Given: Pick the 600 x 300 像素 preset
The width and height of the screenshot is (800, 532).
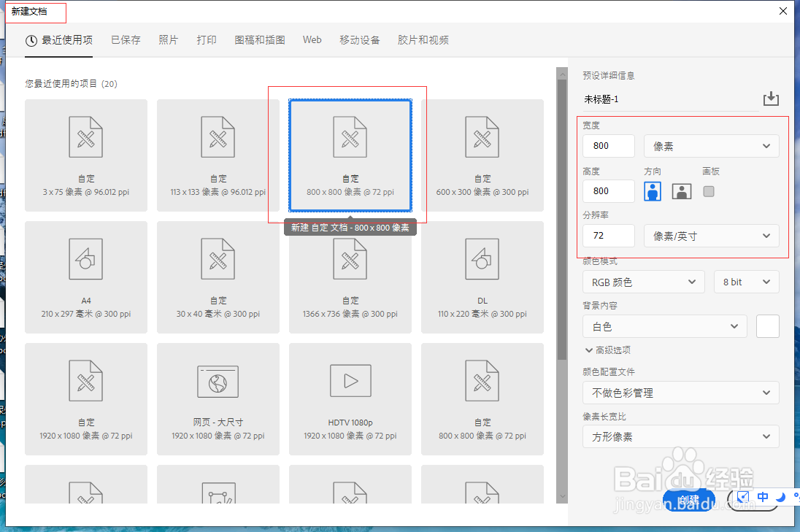Looking at the screenshot, I should (x=482, y=155).
